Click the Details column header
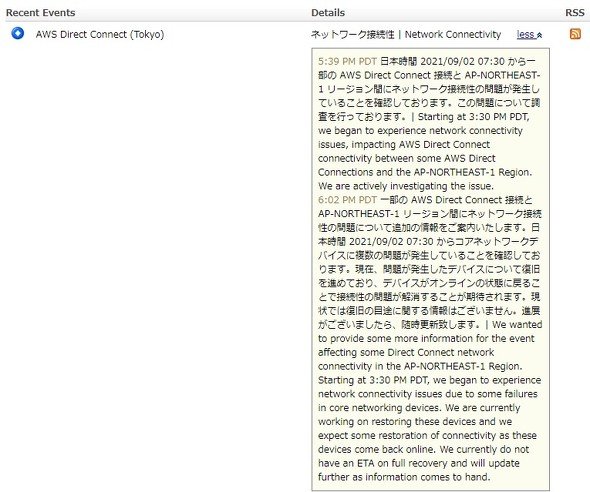The width and height of the screenshot is (590, 492). [x=328, y=13]
